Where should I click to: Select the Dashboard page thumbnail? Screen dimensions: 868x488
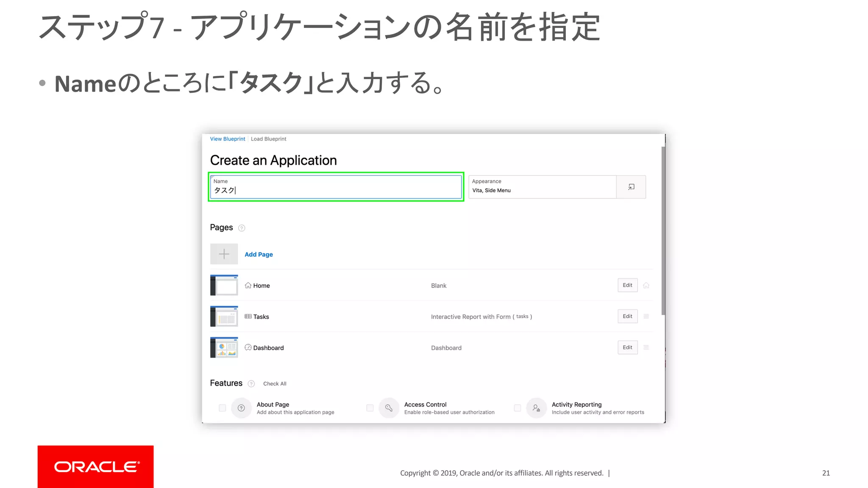[x=224, y=347]
